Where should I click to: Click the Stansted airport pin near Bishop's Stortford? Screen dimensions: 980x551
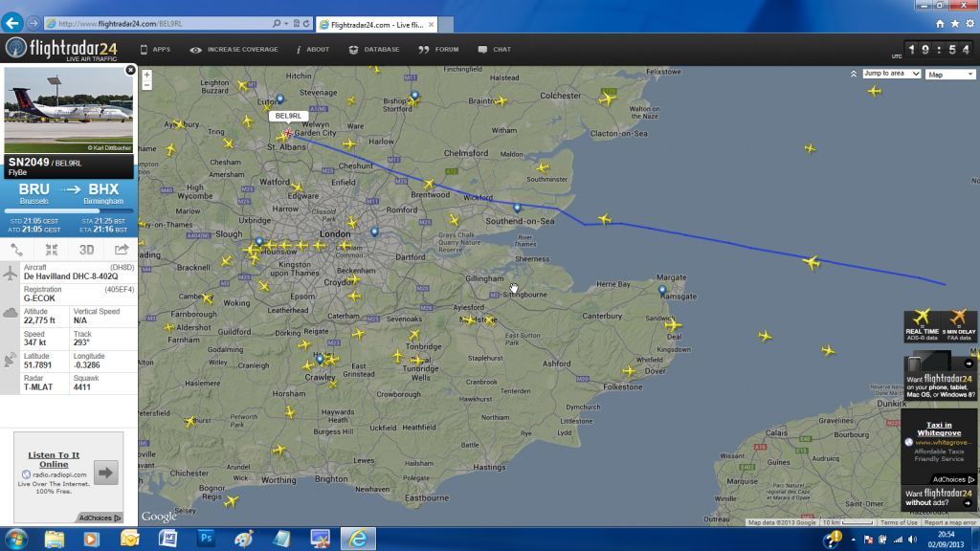tap(414, 96)
